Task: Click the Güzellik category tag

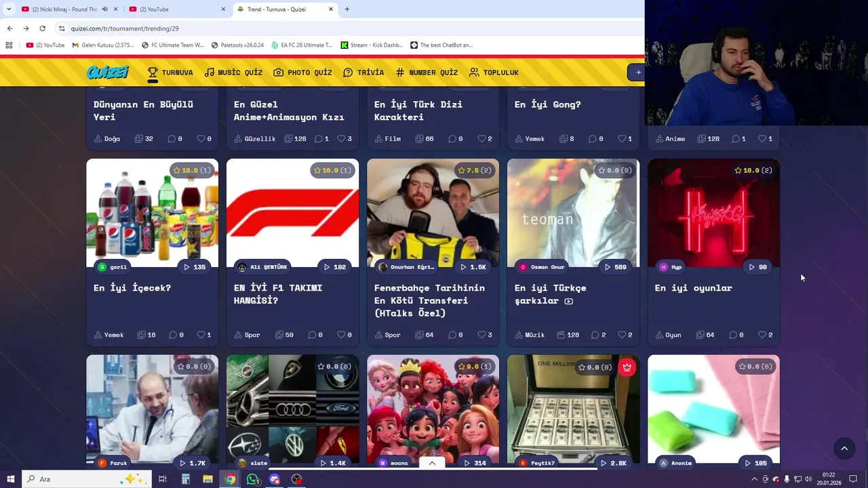Action: pyautogui.click(x=255, y=139)
